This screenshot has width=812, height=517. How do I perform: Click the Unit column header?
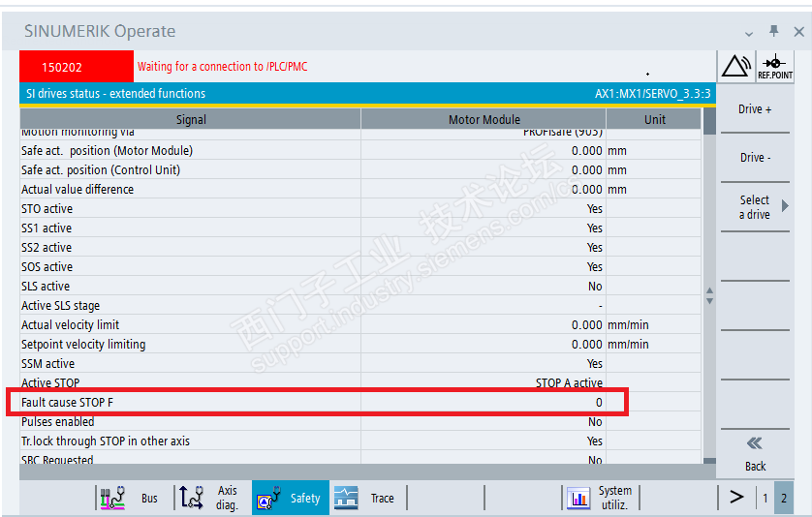(x=655, y=119)
